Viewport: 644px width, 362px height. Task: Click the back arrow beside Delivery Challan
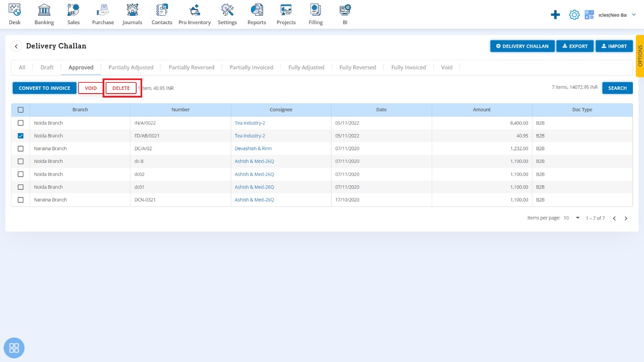tap(17, 46)
